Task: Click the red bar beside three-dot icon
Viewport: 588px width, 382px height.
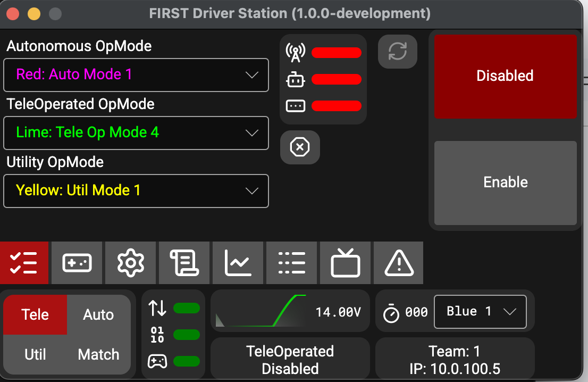Action: click(337, 106)
